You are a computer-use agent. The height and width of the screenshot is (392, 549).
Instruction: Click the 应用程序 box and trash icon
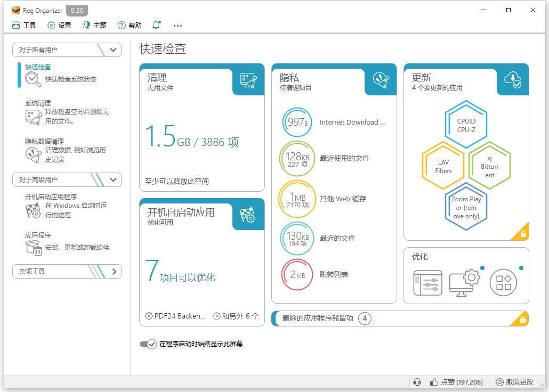34,248
